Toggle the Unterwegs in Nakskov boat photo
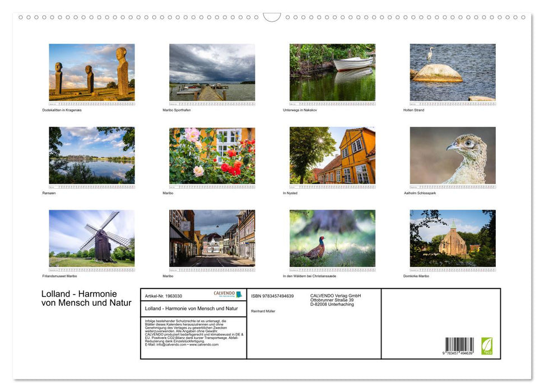Image resolution: width=544 pixels, height=392 pixels. (332, 72)
